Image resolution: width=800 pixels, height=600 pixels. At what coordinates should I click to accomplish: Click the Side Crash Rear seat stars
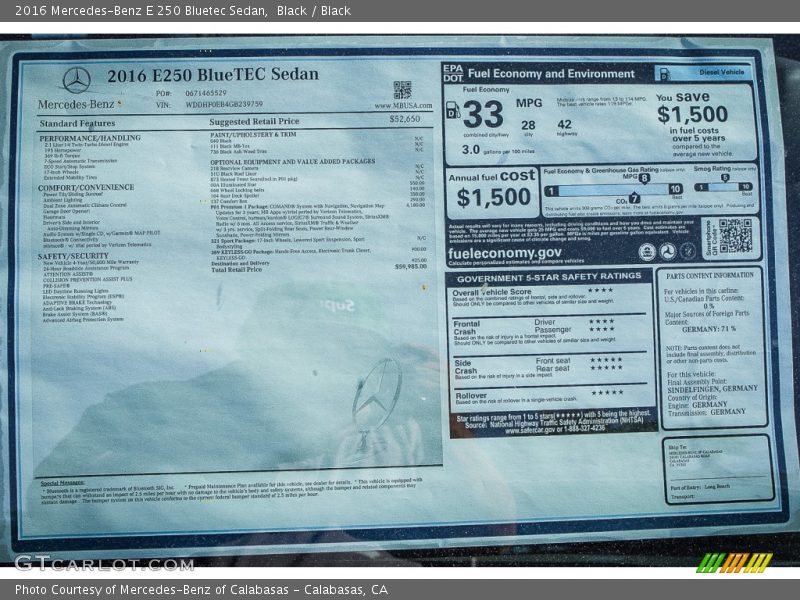click(606, 367)
